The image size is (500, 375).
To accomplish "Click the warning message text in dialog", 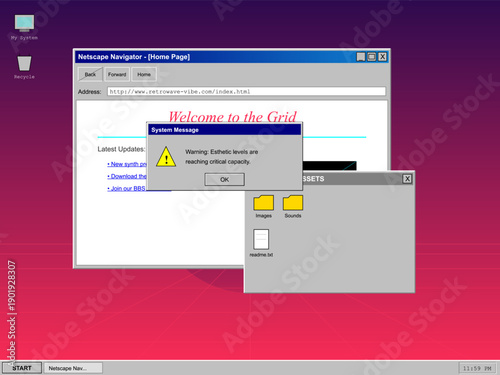I will click(x=222, y=157).
